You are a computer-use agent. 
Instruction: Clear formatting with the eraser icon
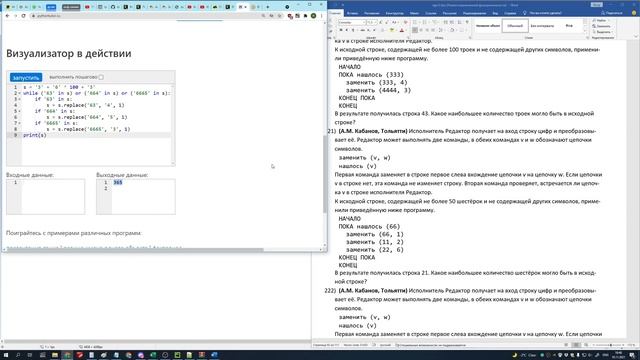coord(405,22)
